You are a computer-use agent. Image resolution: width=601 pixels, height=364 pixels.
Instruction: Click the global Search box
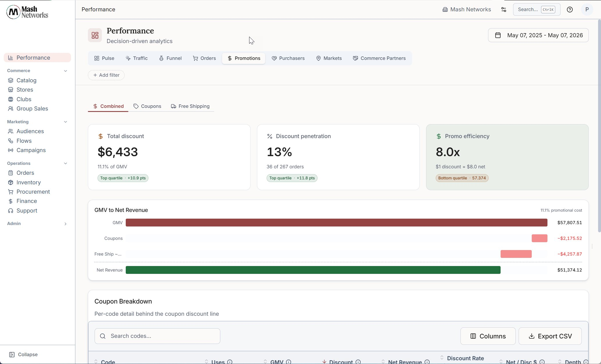[x=537, y=10]
